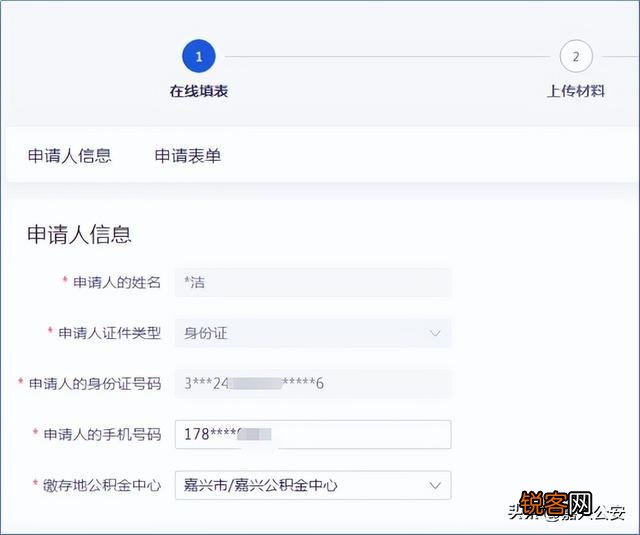Click the 申请人的身份证号码 label
Screen dimensions: 640x535
95,384
